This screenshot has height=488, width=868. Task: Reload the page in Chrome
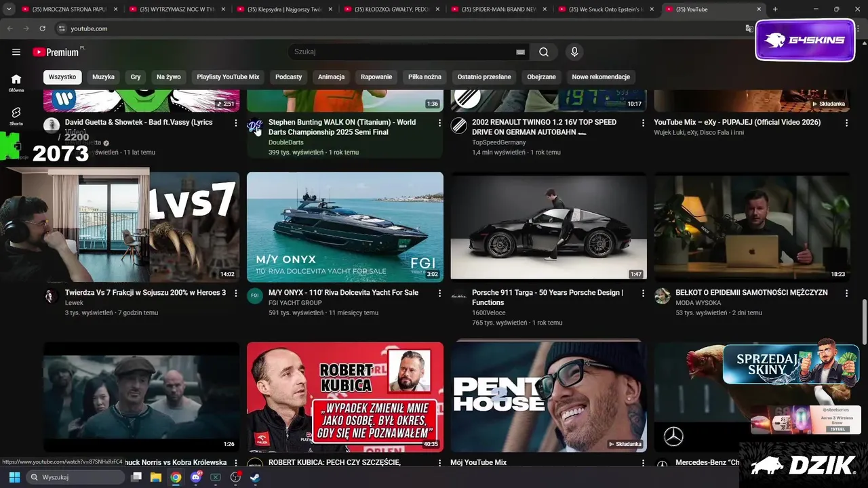[x=42, y=28]
